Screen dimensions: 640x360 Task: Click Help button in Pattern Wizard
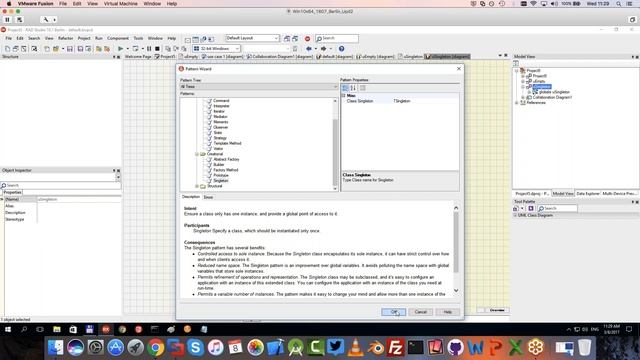(x=447, y=312)
